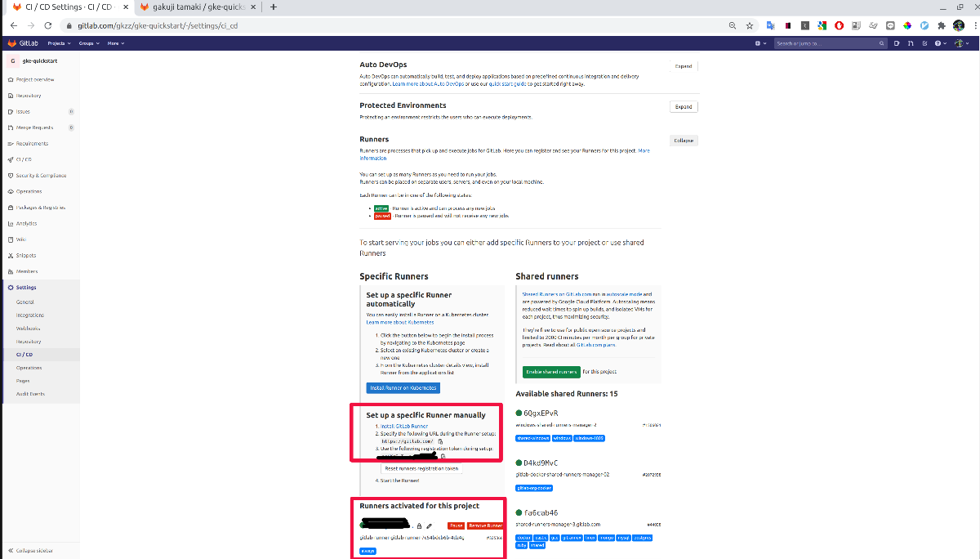This screenshot has width=980, height=559.
Task: Click the Remove Runner button
Action: tap(485, 525)
